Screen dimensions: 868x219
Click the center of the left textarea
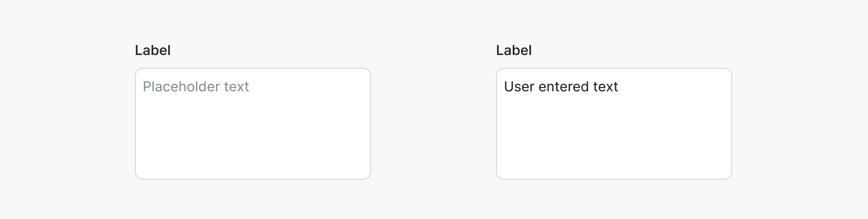click(x=253, y=124)
